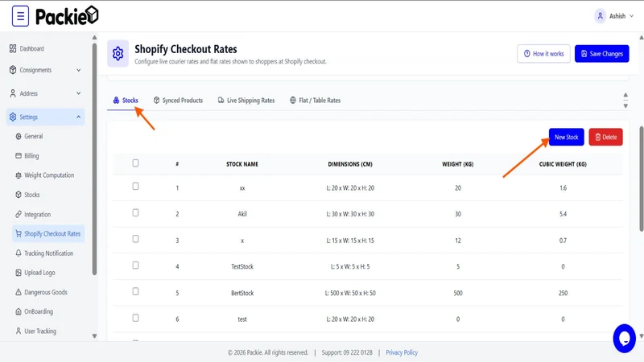Click the Live Shipping Rates truck icon
644x362 pixels.
click(221, 100)
